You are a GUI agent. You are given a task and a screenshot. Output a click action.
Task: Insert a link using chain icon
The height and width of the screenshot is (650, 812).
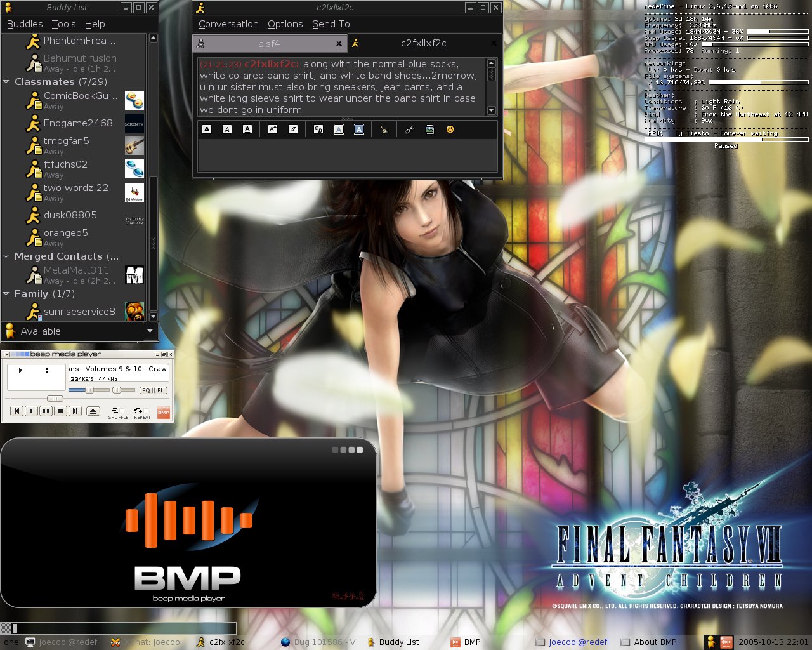coord(409,129)
